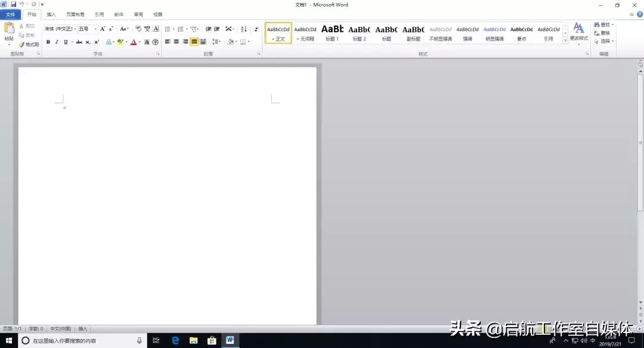Apply bold formatting with the B icon
644x348 pixels.
47,42
